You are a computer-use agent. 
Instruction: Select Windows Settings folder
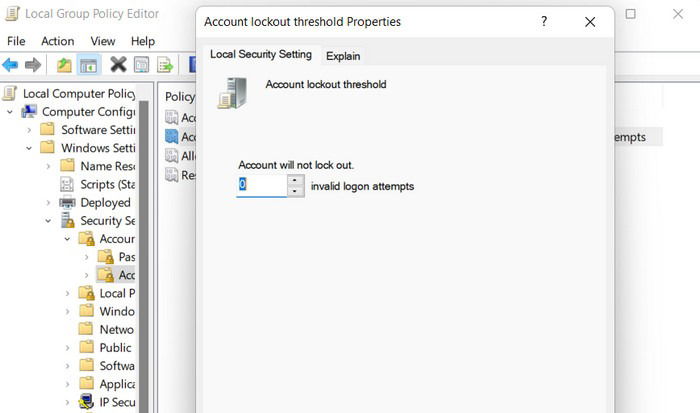pos(98,148)
